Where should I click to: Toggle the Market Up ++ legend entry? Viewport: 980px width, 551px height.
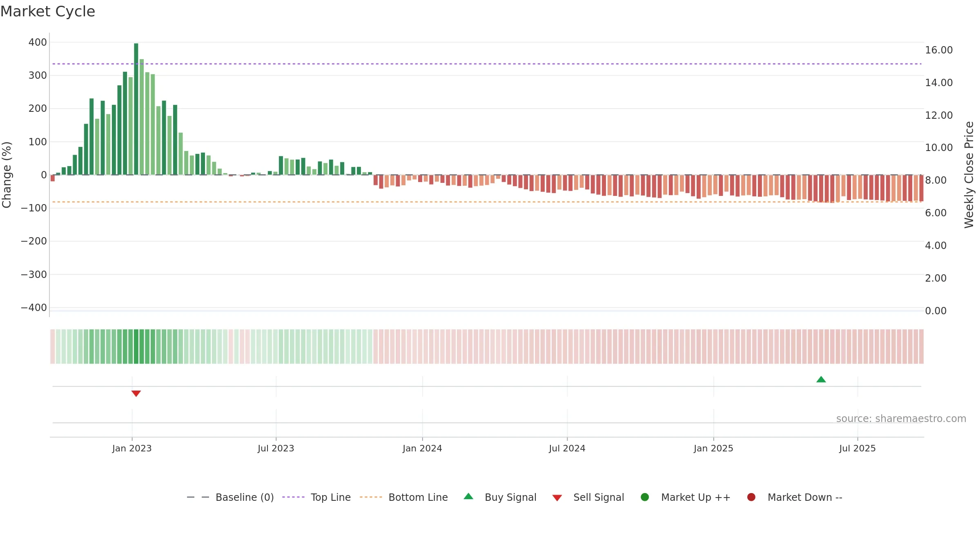pos(685,497)
